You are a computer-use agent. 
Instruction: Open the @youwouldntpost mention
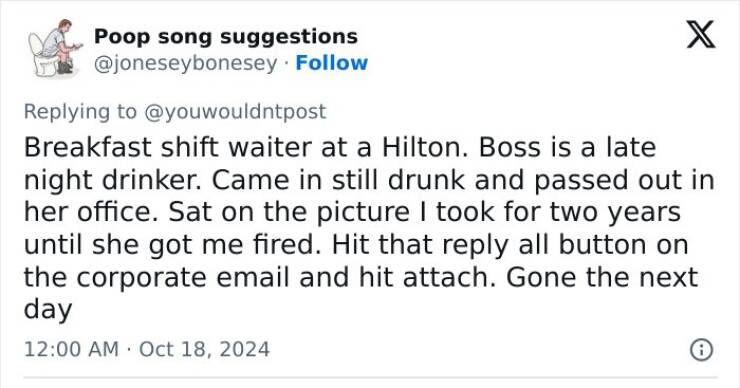235,112
